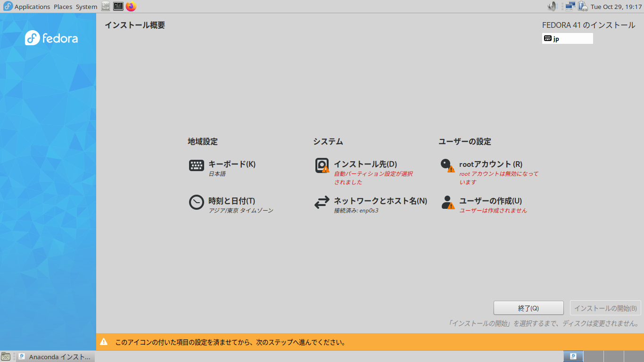
Task: Click the root account key icon
Action: [x=447, y=165]
